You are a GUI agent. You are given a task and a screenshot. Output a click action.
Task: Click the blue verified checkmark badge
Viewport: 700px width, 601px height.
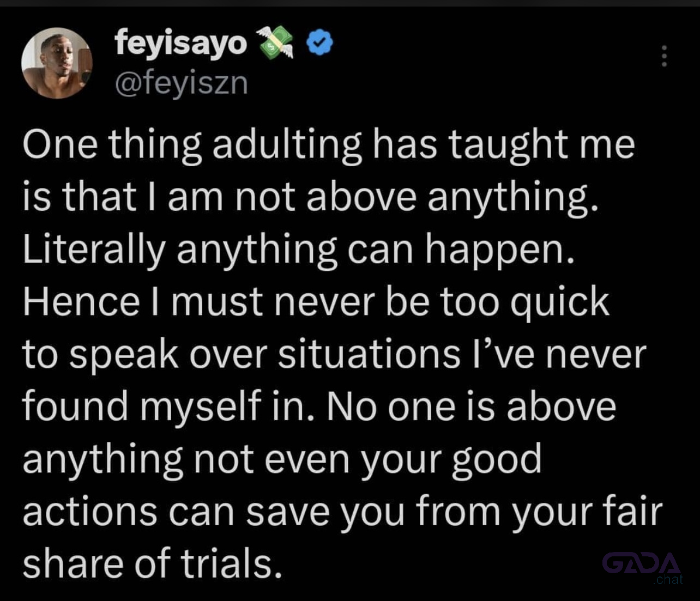point(319,44)
